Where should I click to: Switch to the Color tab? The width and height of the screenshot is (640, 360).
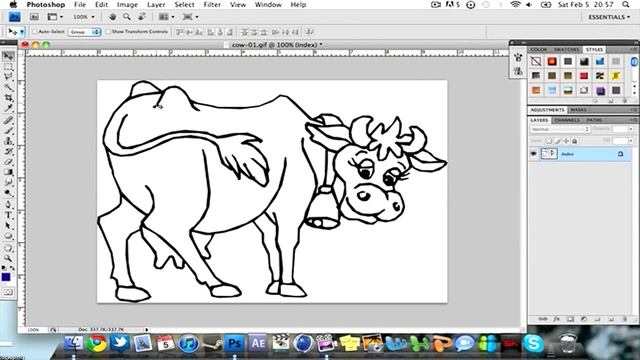[x=538, y=49]
